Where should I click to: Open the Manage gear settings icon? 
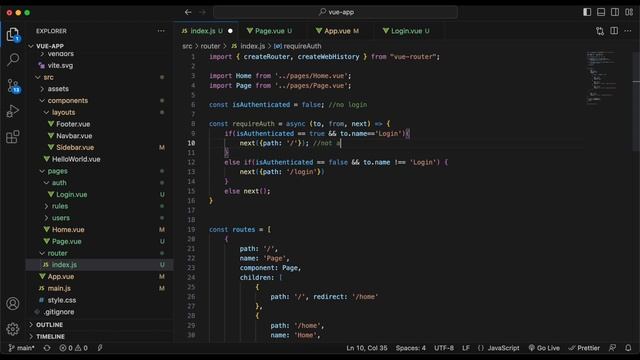[x=13, y=329]
